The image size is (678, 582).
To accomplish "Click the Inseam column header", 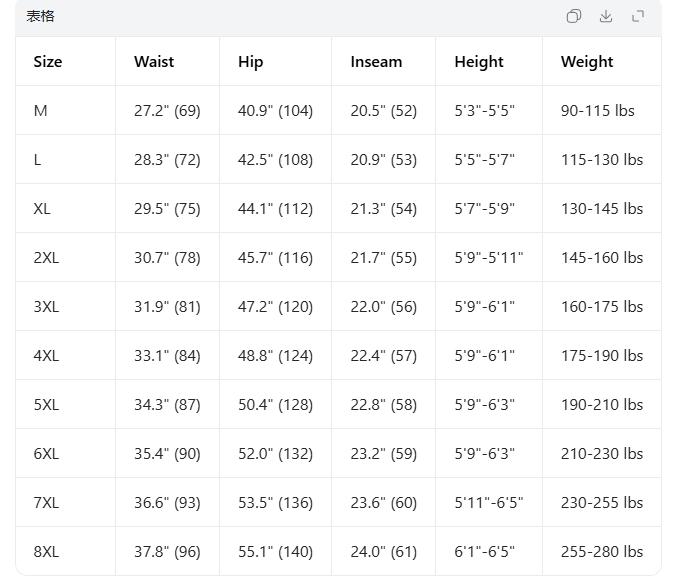I will pyautogui.click(x=376, y=62).
